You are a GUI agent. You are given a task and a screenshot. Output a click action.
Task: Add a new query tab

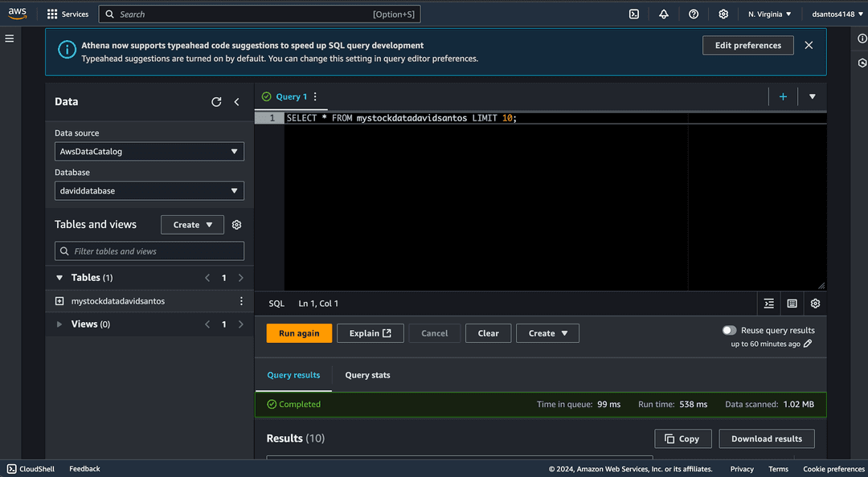[783, 96]
